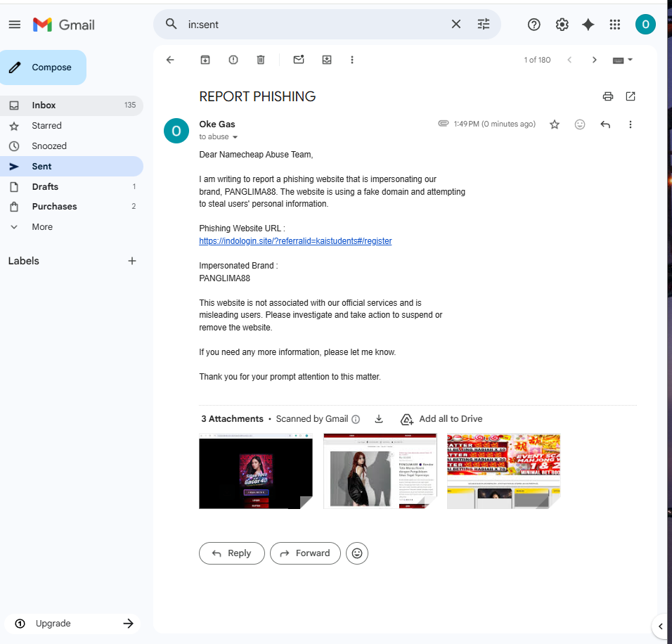Click the attachment paperclip indicator
Viewport: 672px width, 644px height.
tap(443, 124)
